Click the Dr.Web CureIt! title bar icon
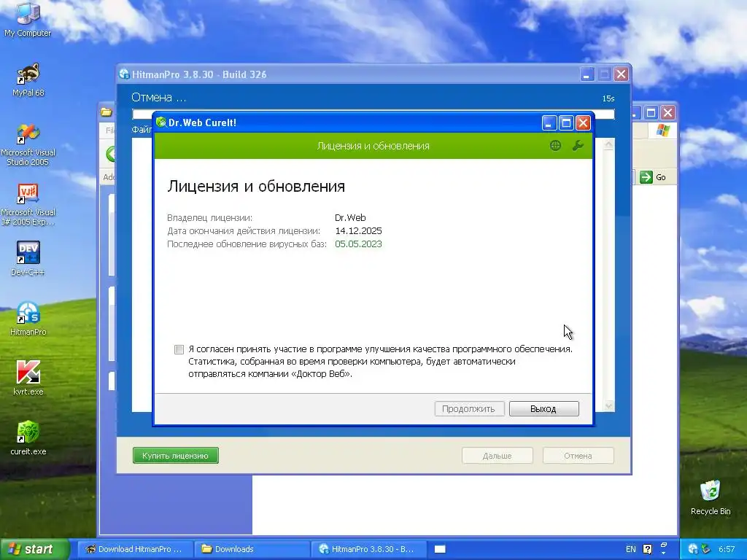The image size is (747, 560). click(x=161, y=122)
